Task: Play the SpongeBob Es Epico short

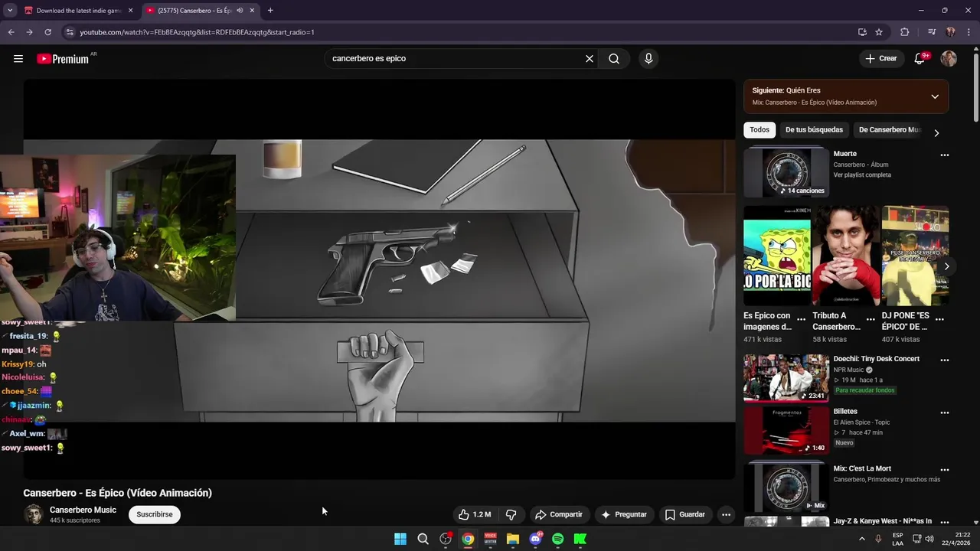Action: [777, 256]
